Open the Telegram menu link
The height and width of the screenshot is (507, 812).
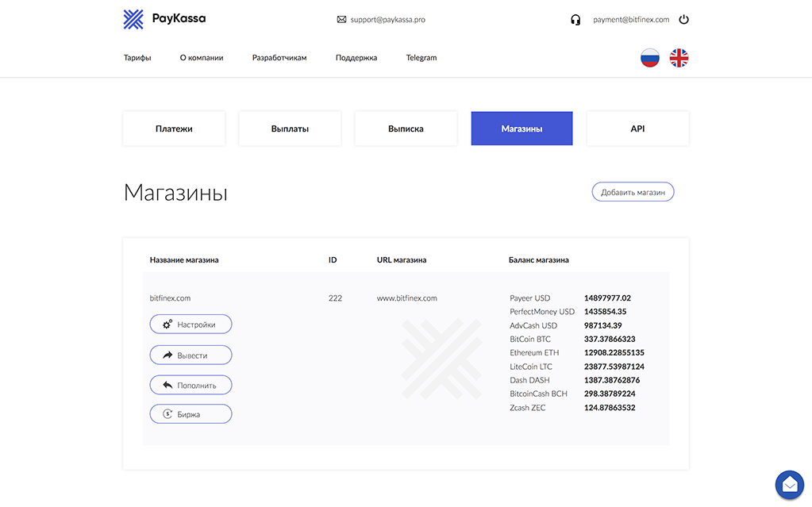tap(421, 57)
